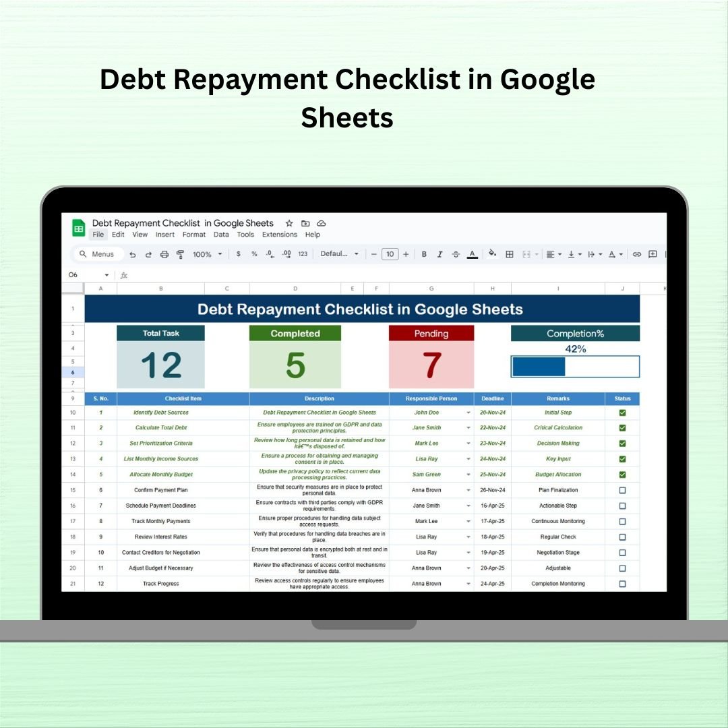Click the Merge cells icon
This screenshot has width=728, height=728.
[x=526, y=254]
